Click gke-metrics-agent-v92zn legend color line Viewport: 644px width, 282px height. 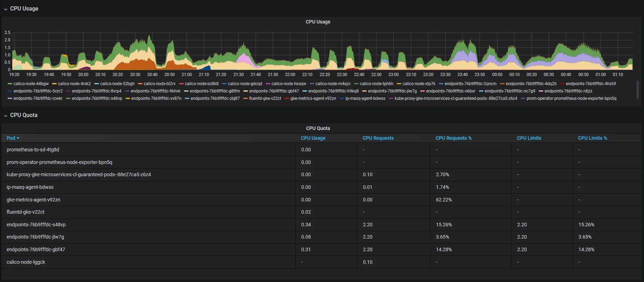287,99
